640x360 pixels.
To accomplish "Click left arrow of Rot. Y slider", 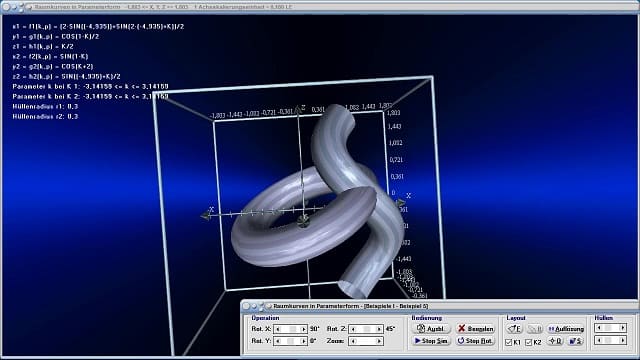I will [x=278, y=341].
